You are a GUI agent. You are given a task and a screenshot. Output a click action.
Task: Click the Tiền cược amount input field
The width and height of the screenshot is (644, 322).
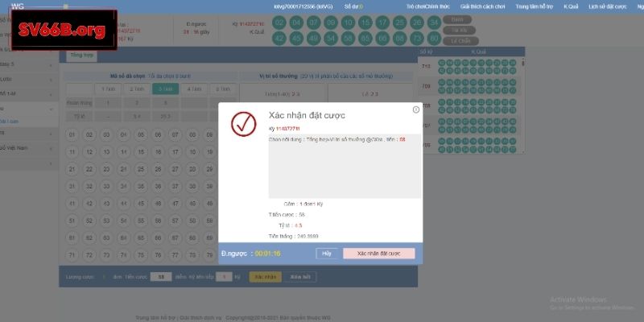161,276
